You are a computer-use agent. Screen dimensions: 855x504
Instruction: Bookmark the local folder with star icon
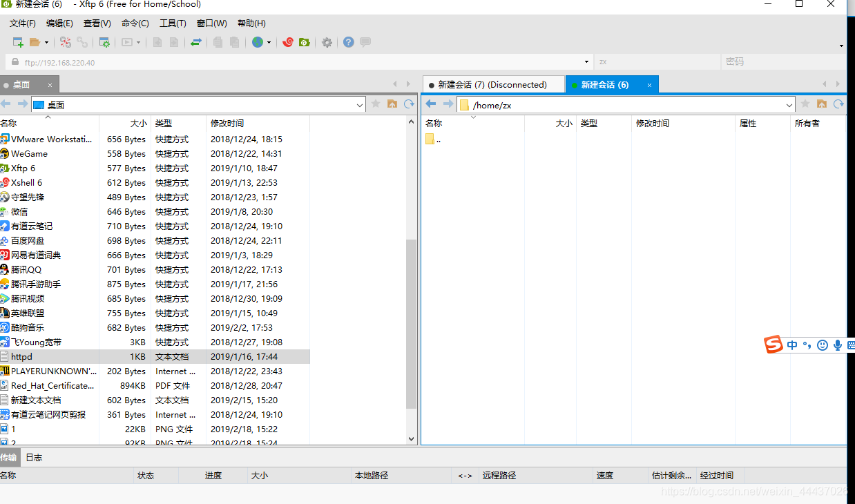(x=376, y=104)
